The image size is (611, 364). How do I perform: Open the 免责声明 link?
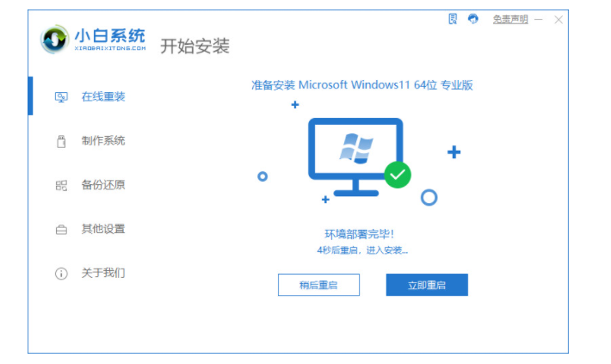[510, 19]
